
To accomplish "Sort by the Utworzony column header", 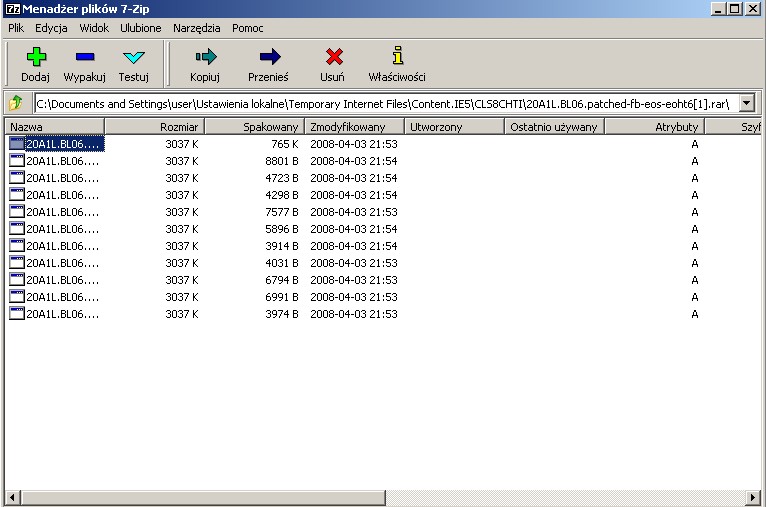I will [x=454, y=127].
